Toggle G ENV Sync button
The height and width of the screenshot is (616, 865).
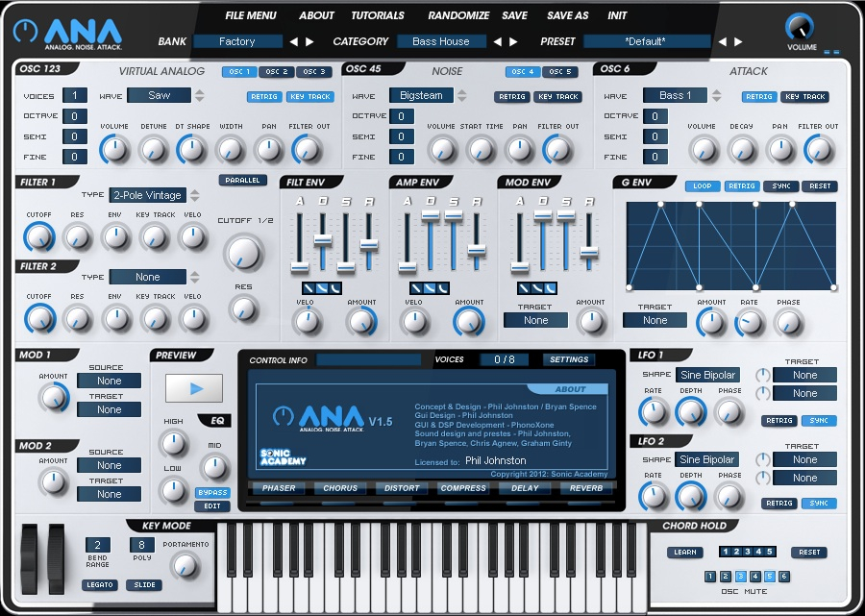pos(781,186)
